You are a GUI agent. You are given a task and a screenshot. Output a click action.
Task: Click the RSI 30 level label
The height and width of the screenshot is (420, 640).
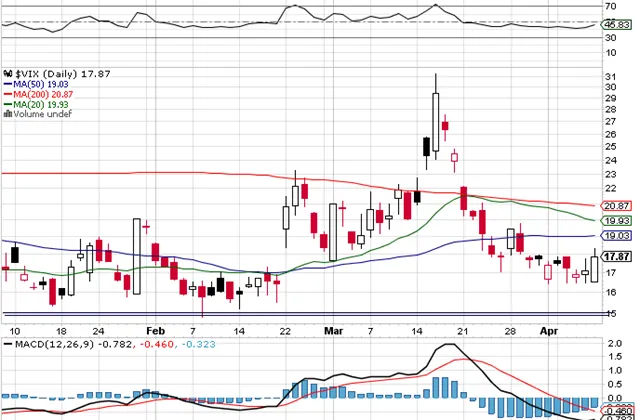pyautogui.click(x=611, y=38)
